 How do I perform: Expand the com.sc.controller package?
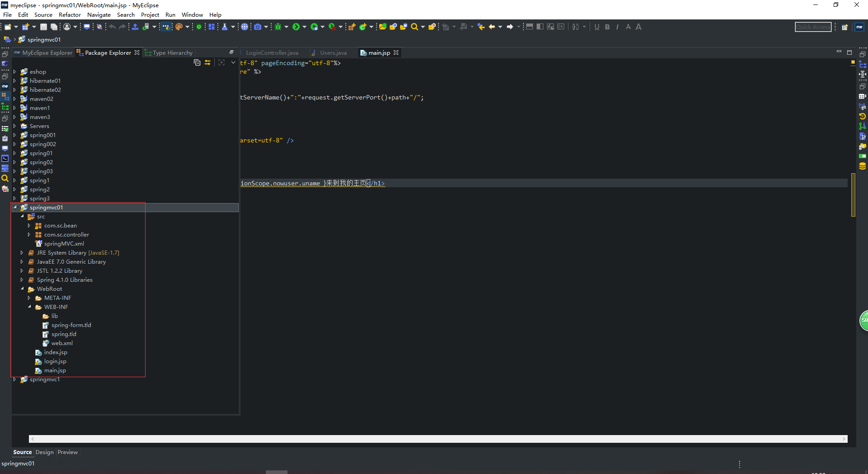(x=29, y=234)
